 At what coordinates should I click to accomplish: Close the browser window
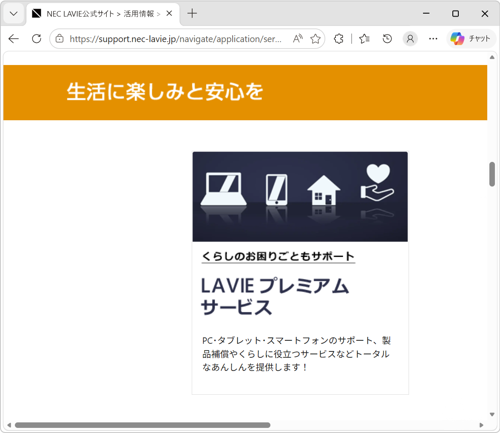485,13
